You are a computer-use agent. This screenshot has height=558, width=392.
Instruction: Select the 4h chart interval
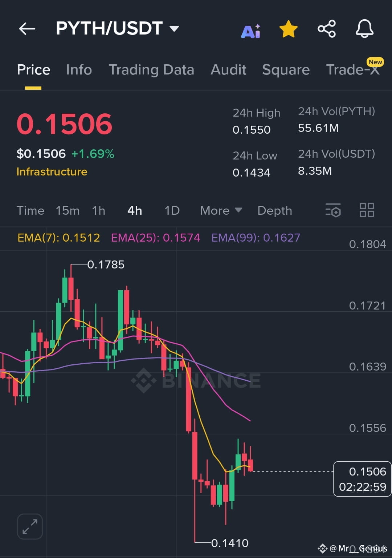point(135,211)
